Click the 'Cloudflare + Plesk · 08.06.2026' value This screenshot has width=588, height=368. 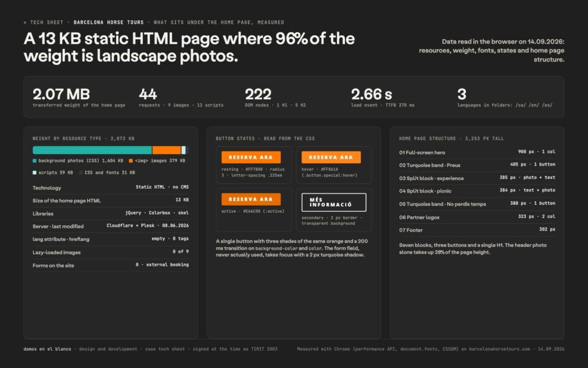148,225
